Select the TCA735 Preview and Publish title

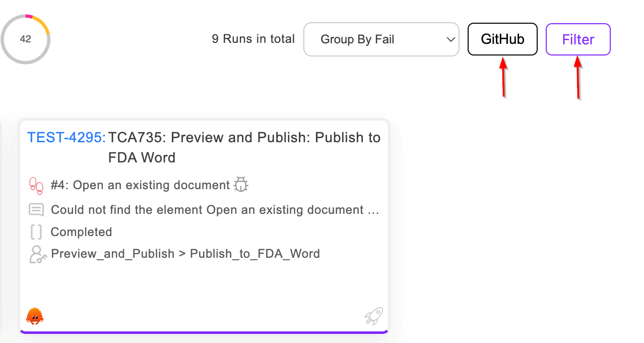tap(244, 147)
